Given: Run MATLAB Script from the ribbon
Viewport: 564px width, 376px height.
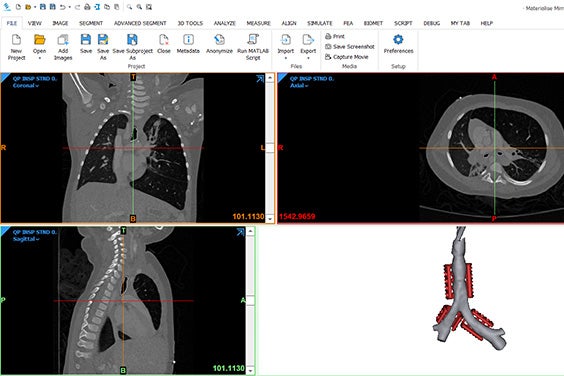Looking at the screenshot, I should 253,47.
